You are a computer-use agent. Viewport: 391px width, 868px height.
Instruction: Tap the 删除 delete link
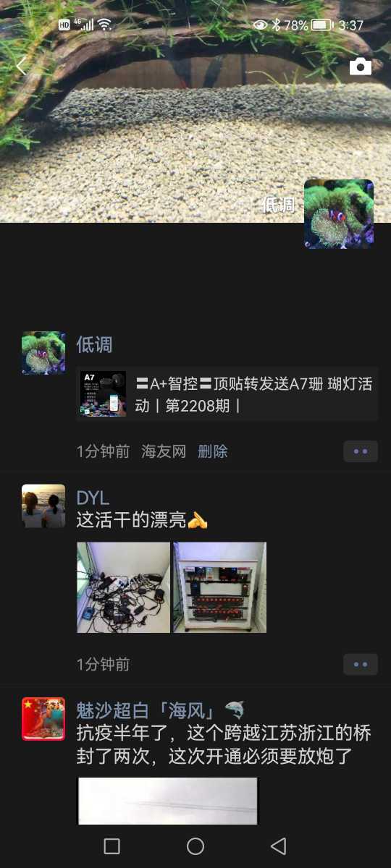click(x=213, y=451)
